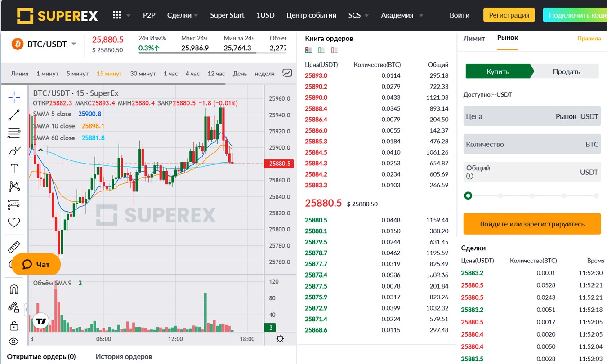The height and width of the screenshot is (364, 607).
Task: Select the 5 минут interval
Action: 77,74
